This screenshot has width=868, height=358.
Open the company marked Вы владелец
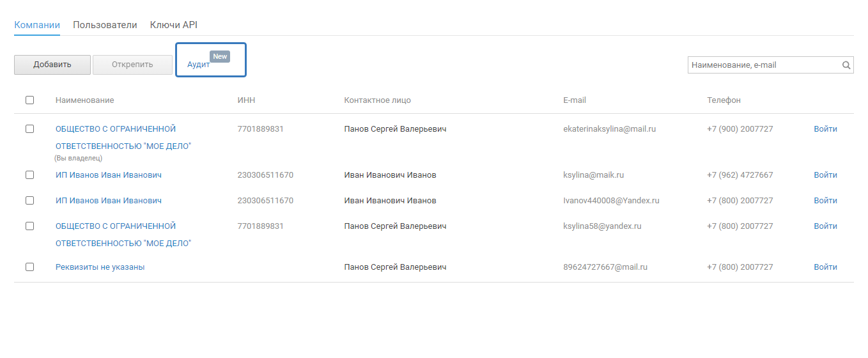tap(116, 129)
